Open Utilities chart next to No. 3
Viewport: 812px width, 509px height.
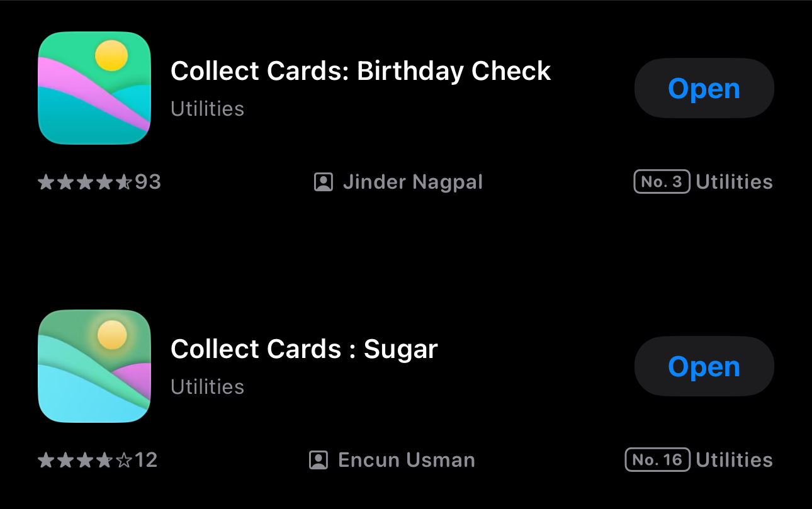click(734, 182)
